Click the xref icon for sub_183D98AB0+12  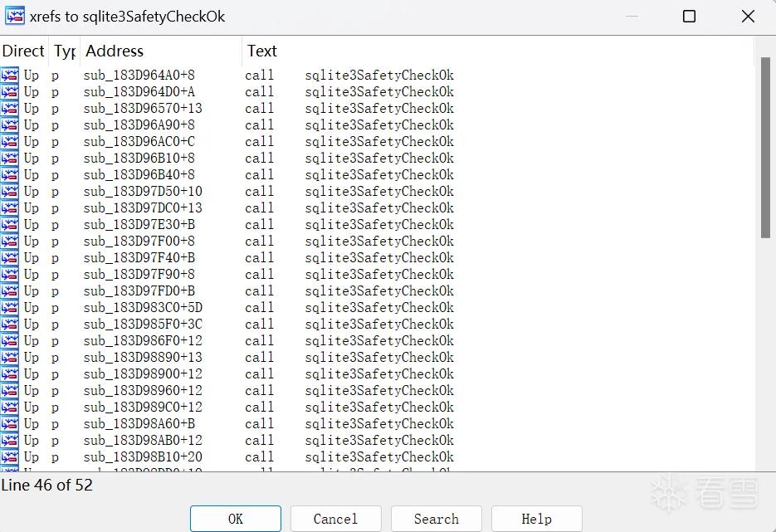[x=10, y=441]
